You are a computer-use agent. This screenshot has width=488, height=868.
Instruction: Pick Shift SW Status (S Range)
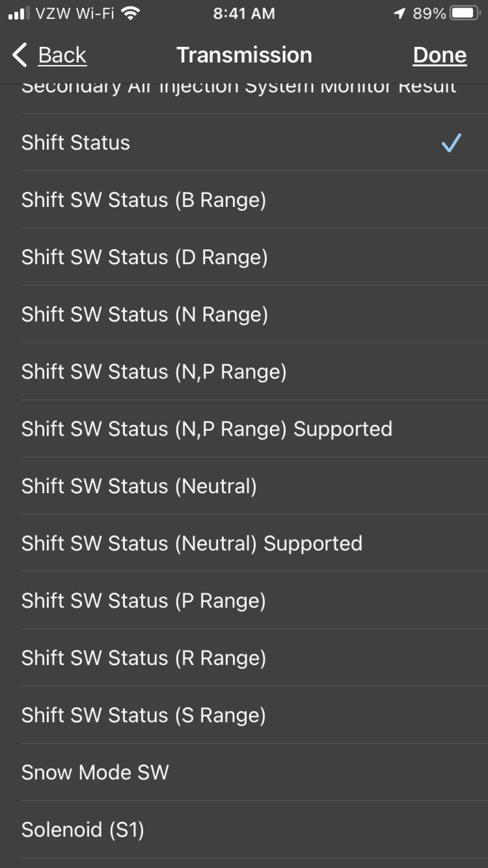[x=244, y=715]
